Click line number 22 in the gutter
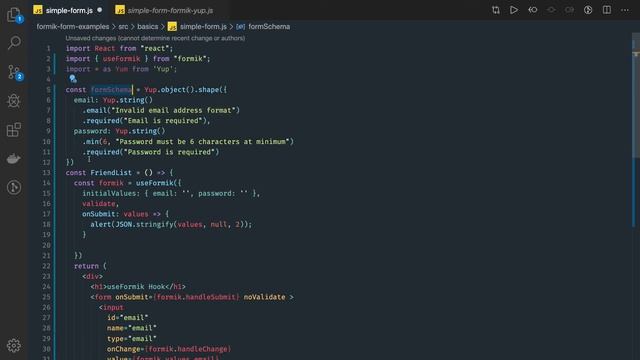 47,266
